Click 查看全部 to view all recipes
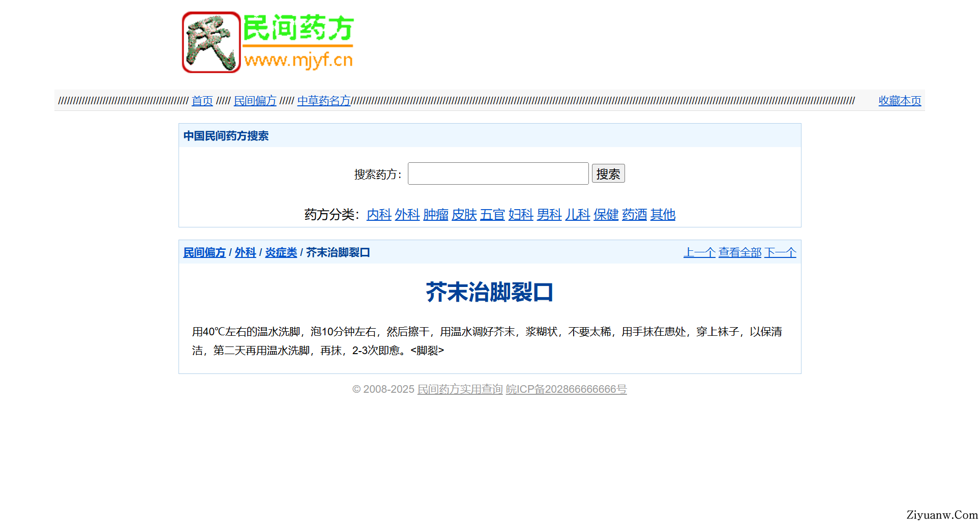Screen dimensions: 980x521 (x=739, y=252)
